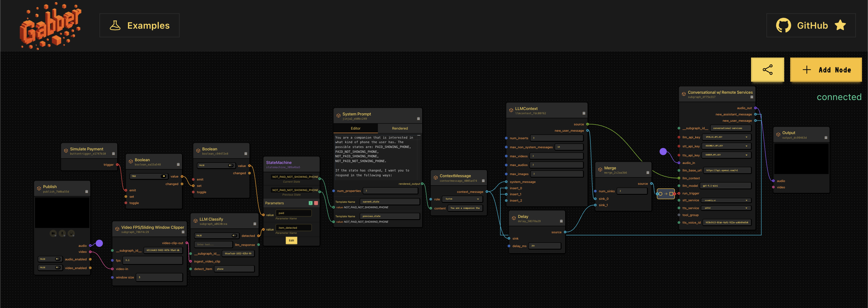Open the llm_api_key dropdown
The image size is (868, 308).
[x=726, y=137]
